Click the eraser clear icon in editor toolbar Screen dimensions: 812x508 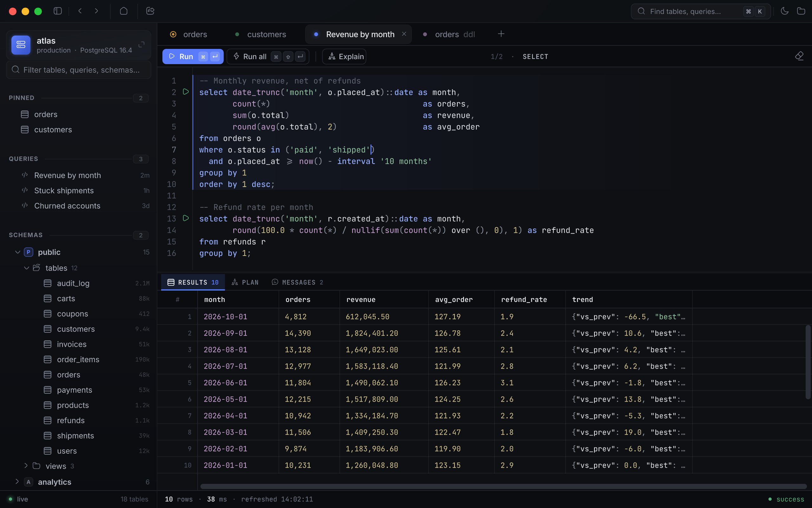[799, 56]
